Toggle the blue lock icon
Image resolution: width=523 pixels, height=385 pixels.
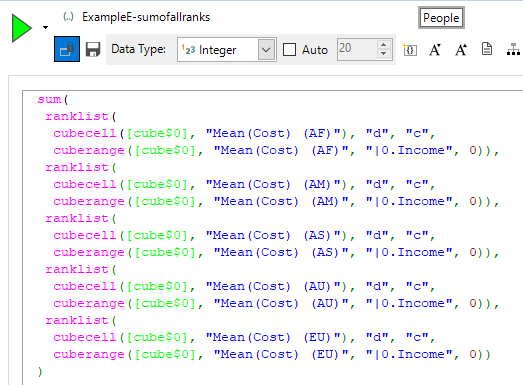pyautogui.click(x=67, y=49)
